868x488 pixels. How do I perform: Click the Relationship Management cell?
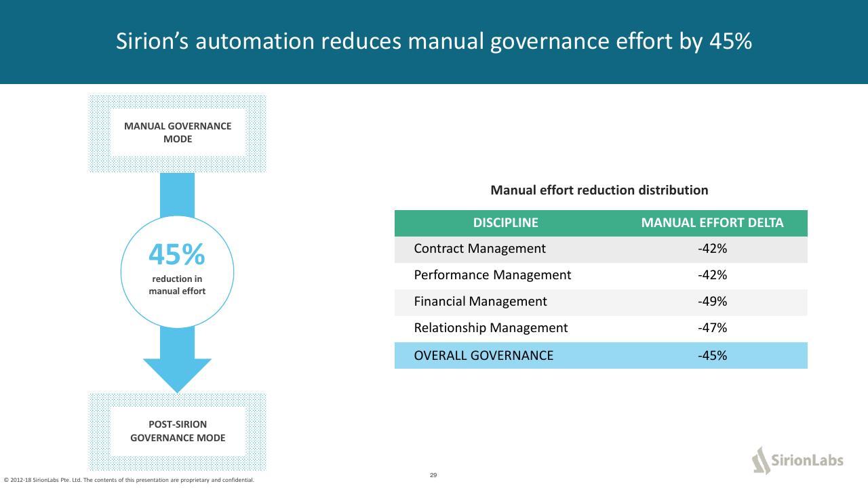pyautogui.click(x=491, y=328)
